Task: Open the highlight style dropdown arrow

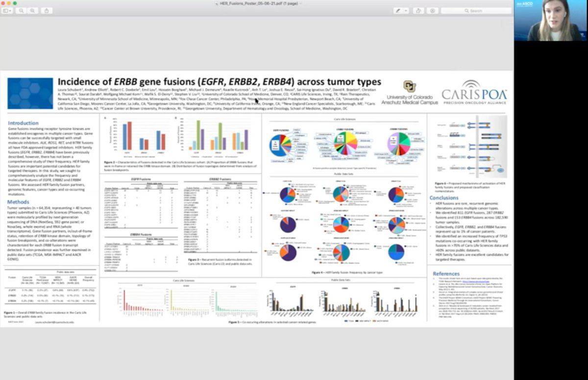Action: 407,10
